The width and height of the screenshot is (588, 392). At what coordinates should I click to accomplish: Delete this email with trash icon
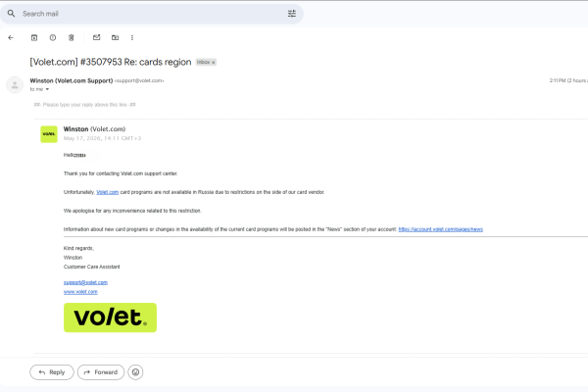[72, 37]
